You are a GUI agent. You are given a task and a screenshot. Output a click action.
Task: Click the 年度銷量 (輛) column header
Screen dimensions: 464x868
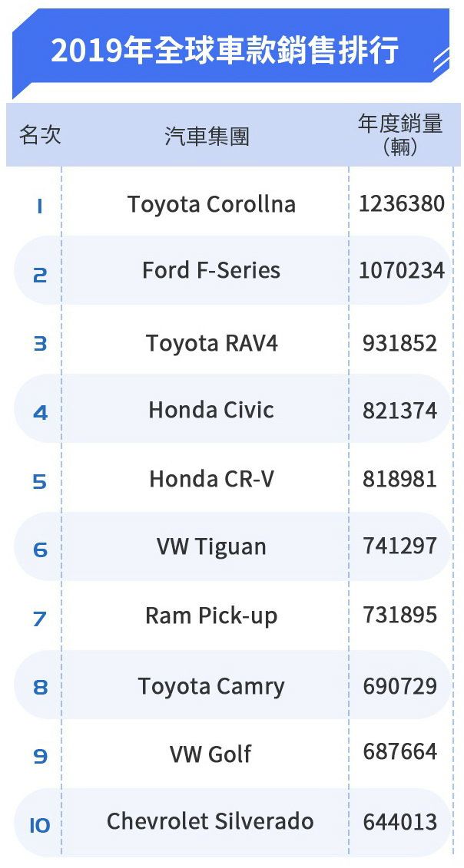coord(400,135)
